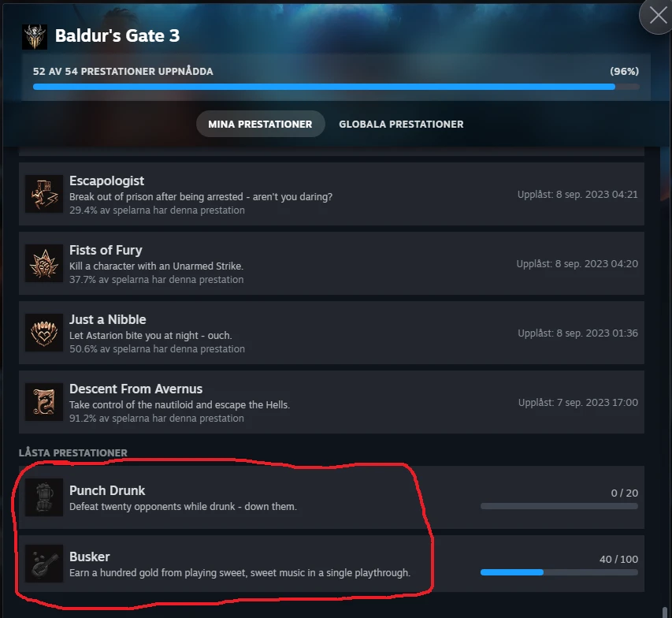Click the Just a Nibble heart icon
This screenshot has height=618, width=672.
44,333
